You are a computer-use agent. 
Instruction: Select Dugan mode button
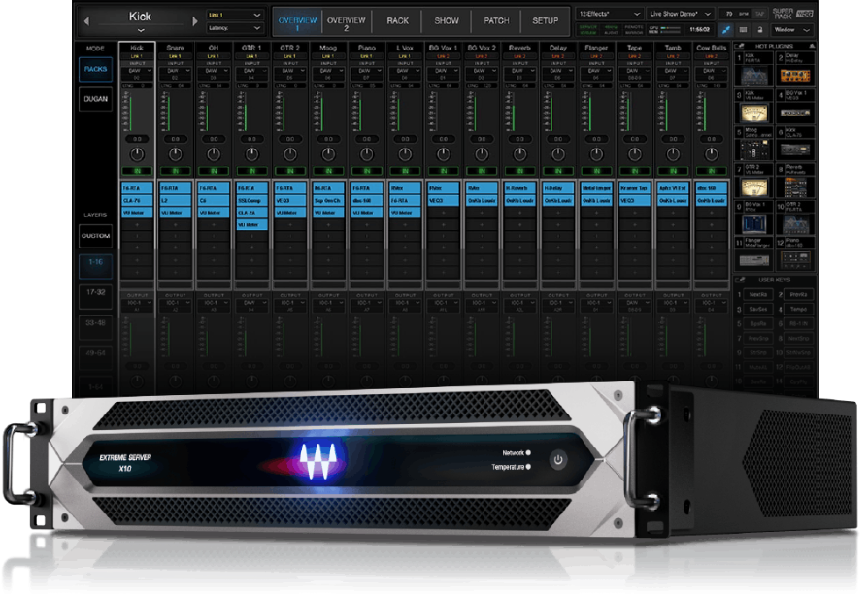click(96, 99)
